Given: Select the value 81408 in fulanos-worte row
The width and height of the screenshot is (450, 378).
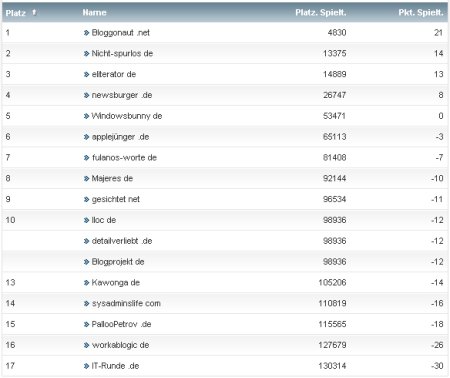Looking at the screenshot, I should tap(335, 158).
